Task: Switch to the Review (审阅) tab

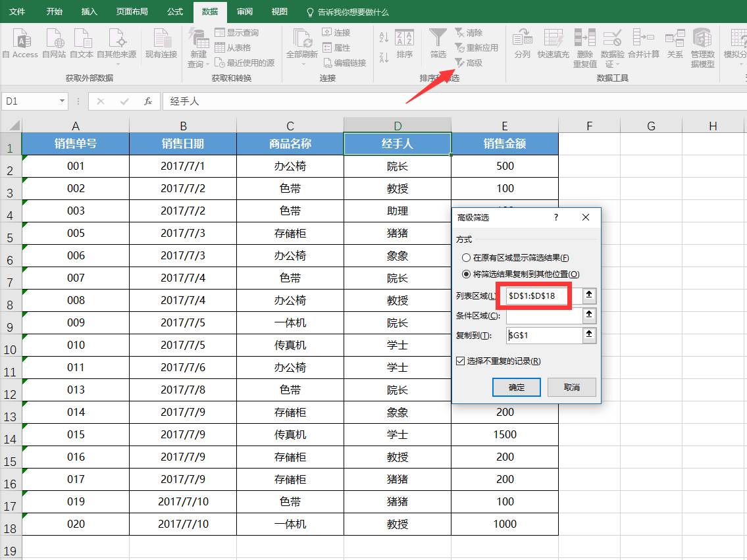Action: 245,11
